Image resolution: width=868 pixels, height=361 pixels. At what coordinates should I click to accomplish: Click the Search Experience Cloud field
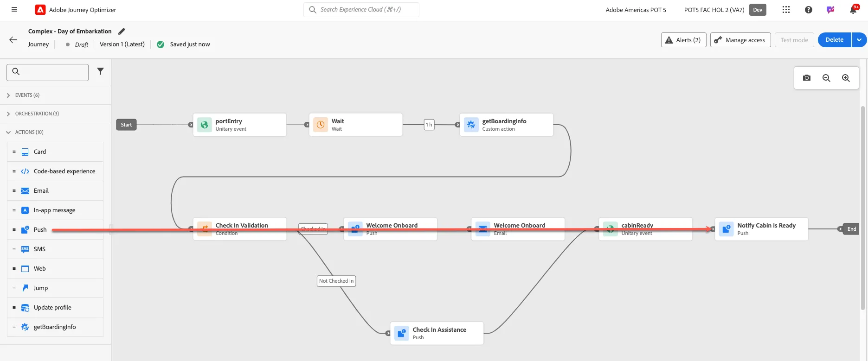(x=361, y=10)
